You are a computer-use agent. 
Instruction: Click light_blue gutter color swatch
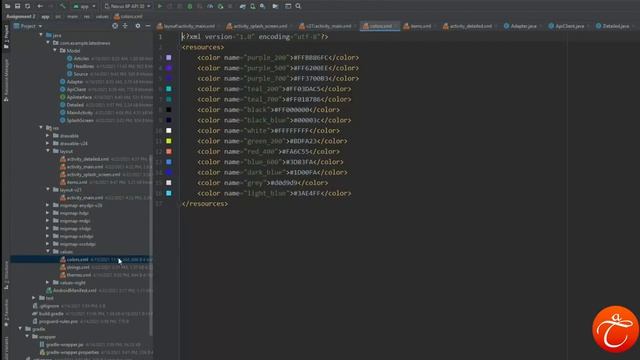pos(169,193)
